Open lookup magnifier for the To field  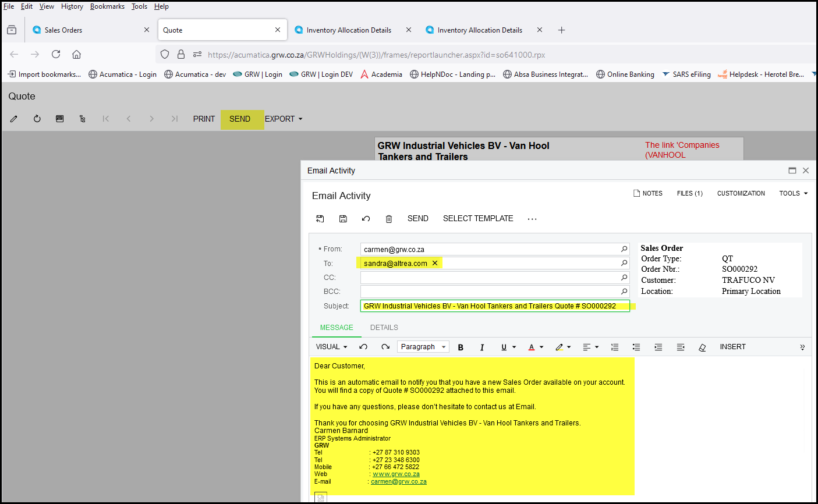(x=624, y=263)
